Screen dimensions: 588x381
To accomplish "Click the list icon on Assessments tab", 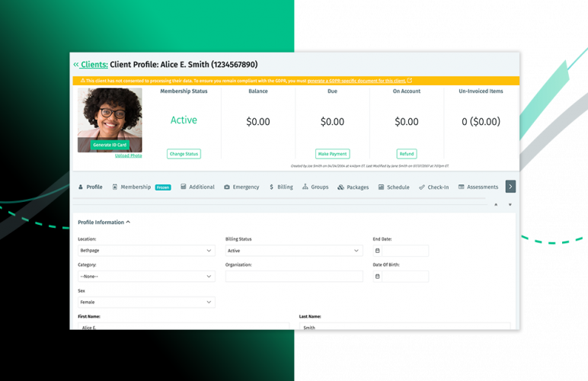I will [x=462, y=187].
